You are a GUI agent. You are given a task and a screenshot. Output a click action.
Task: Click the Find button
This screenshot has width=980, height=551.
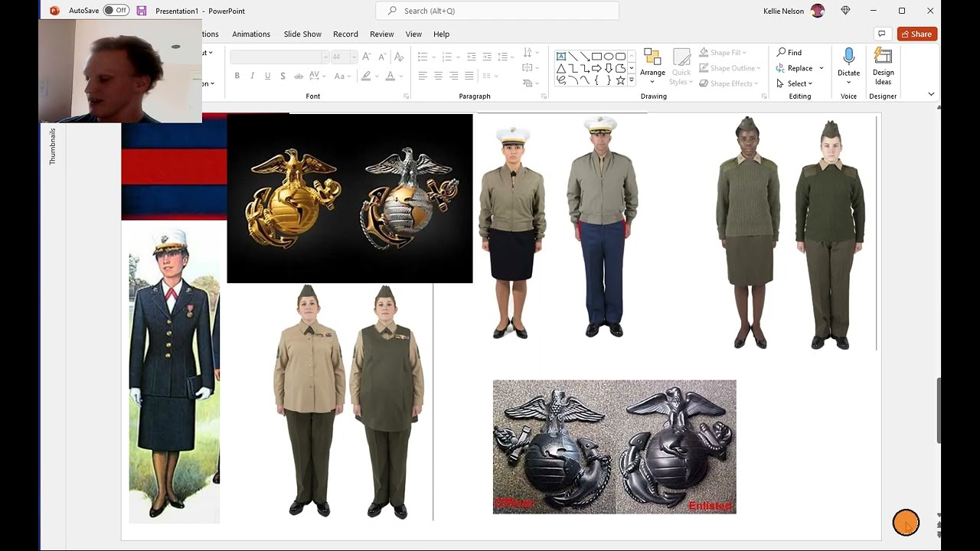click(789, 53)
